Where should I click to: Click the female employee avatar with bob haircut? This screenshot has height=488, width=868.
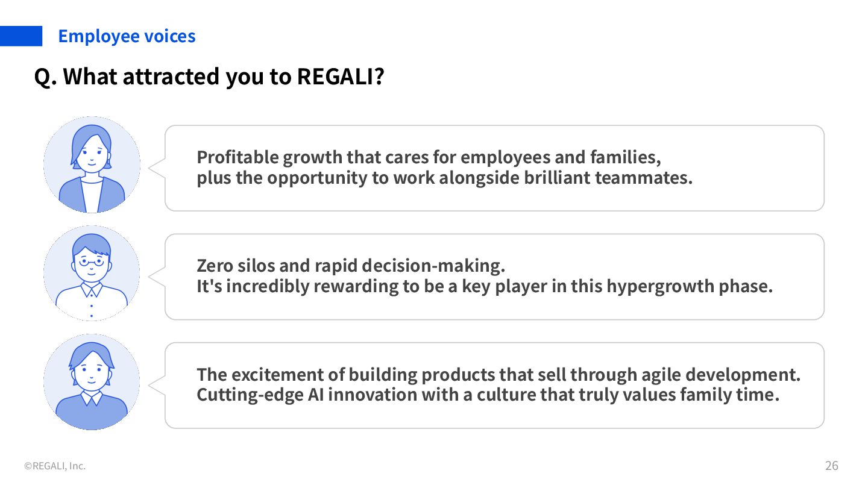[92, 164]
